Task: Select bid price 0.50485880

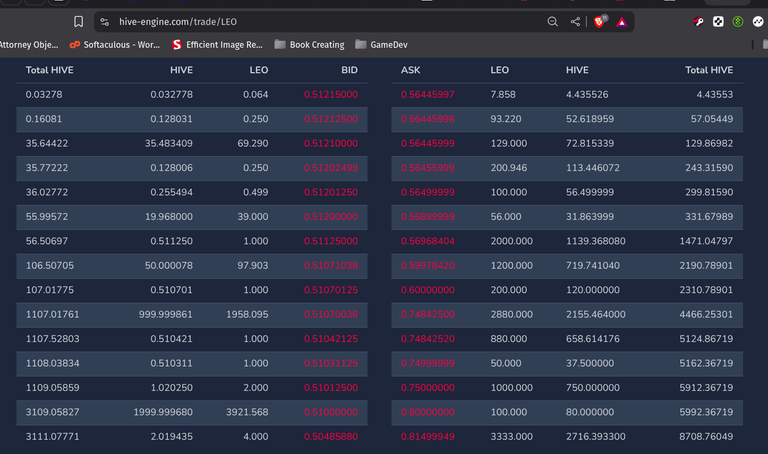Action: click(331, 436)
